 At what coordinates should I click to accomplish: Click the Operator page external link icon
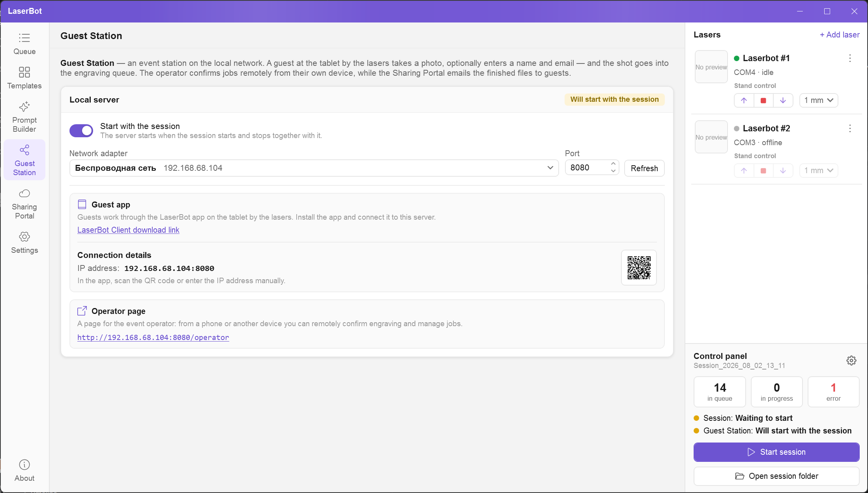82,311
